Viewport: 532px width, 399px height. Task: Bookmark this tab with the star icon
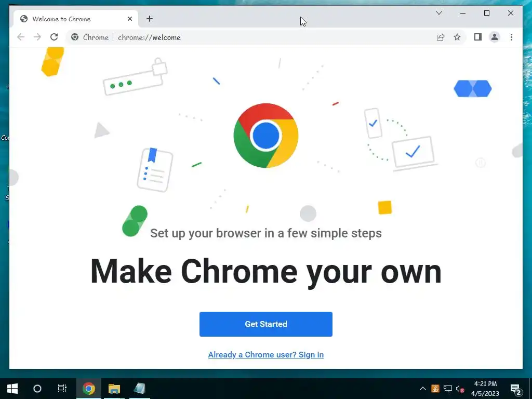pos(457,37)
